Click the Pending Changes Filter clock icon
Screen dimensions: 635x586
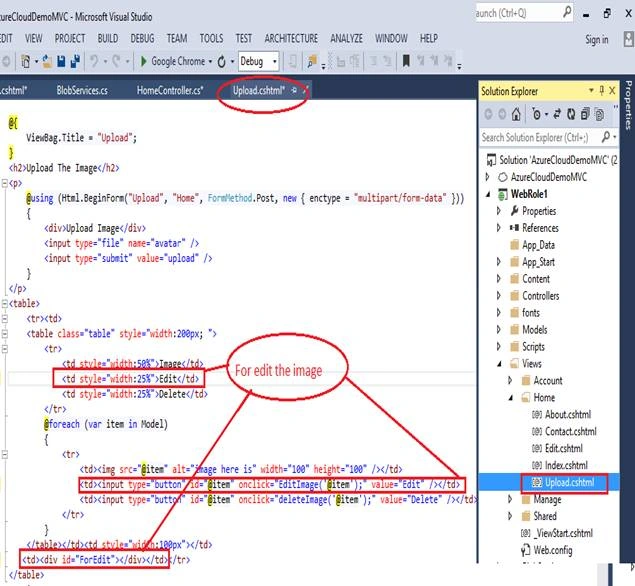tap(536, 115)
